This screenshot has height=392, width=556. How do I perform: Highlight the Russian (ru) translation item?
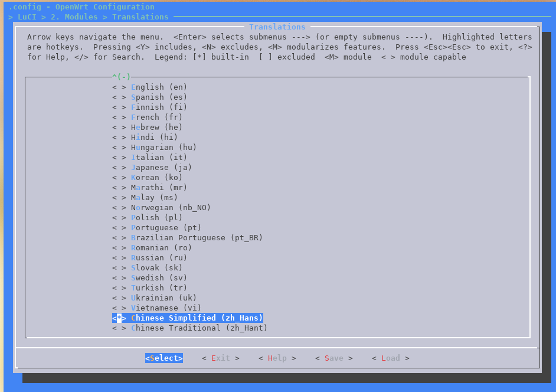[x=159, y=258]
